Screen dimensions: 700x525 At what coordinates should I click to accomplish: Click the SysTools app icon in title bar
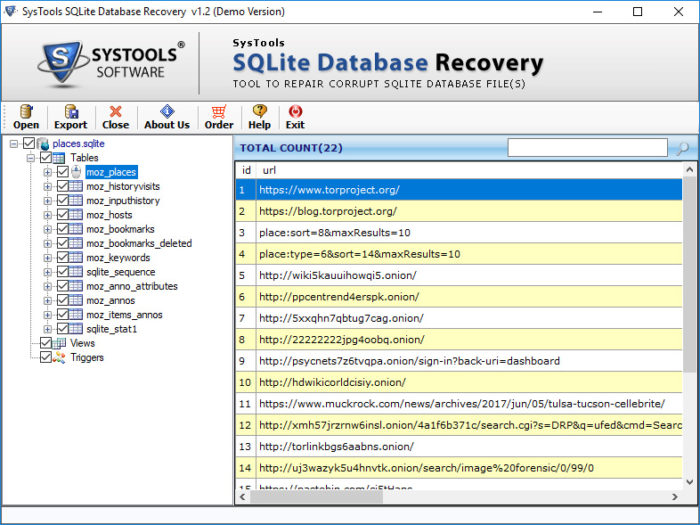coord(10,11)
